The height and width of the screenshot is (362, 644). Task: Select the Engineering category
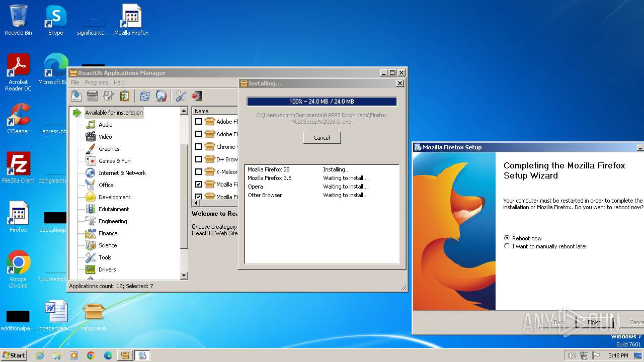point(113,221)
